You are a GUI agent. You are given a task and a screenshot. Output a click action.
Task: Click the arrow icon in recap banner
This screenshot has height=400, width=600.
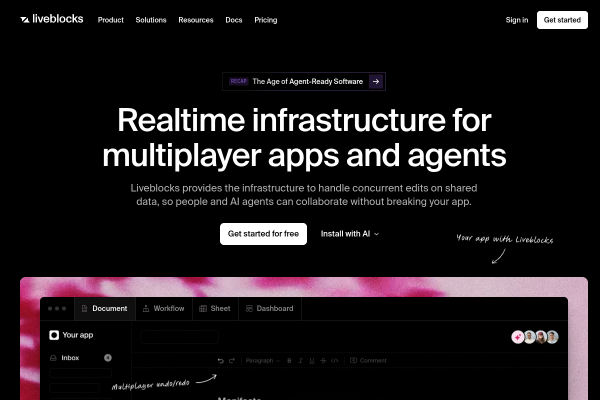376,82
